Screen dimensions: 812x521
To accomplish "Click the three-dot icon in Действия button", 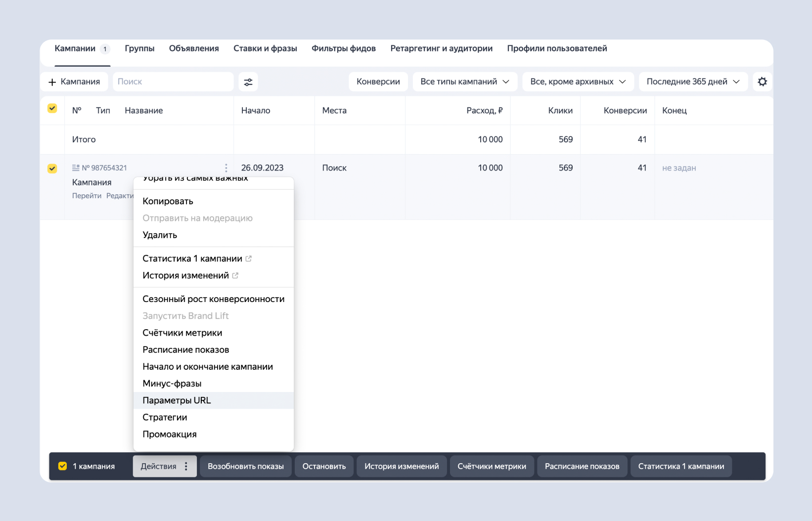I will click(x=186, y=466).
